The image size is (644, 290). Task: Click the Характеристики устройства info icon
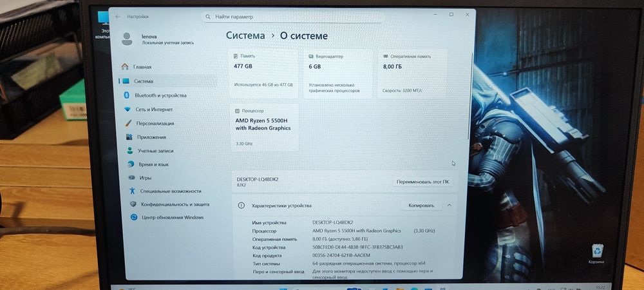241,206
